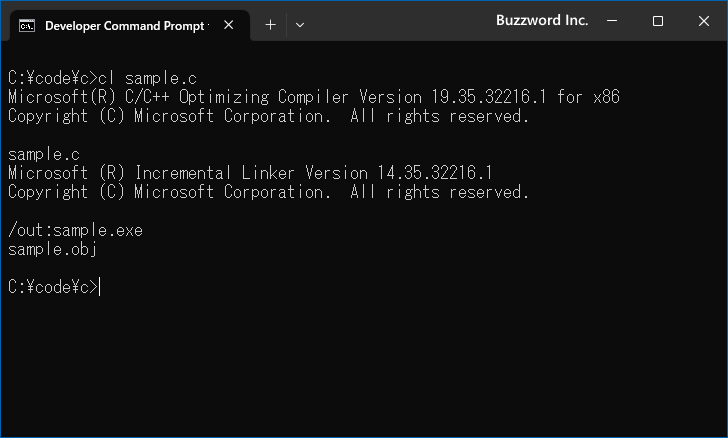Click the command prompt icon in the tab
Viewport: 728px width, 438px height.
26,26
